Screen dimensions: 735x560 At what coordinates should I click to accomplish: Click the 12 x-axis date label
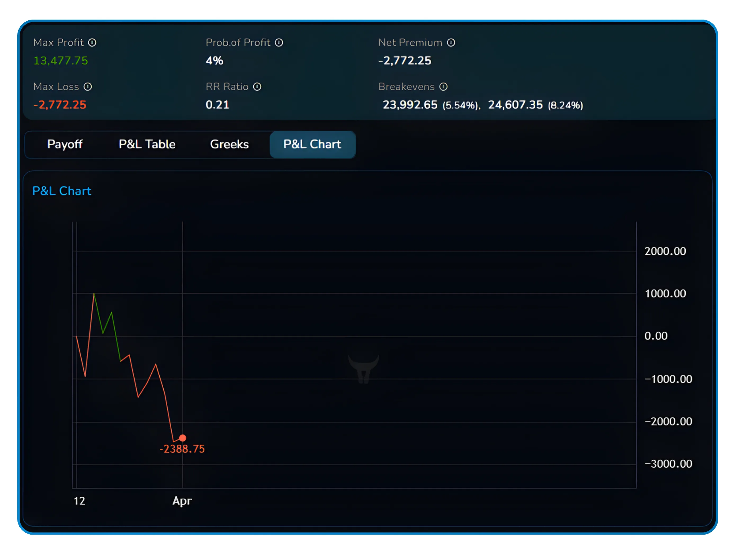(x=79, y=501)
